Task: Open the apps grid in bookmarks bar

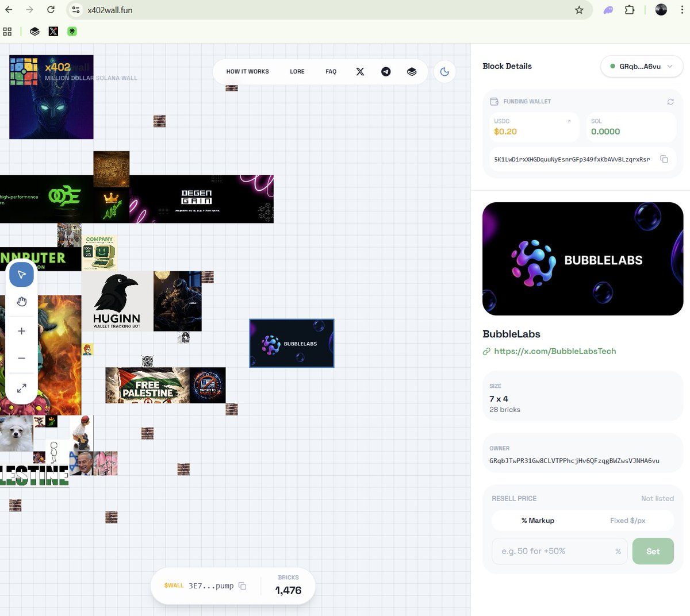Action: [x=7, y=32]
